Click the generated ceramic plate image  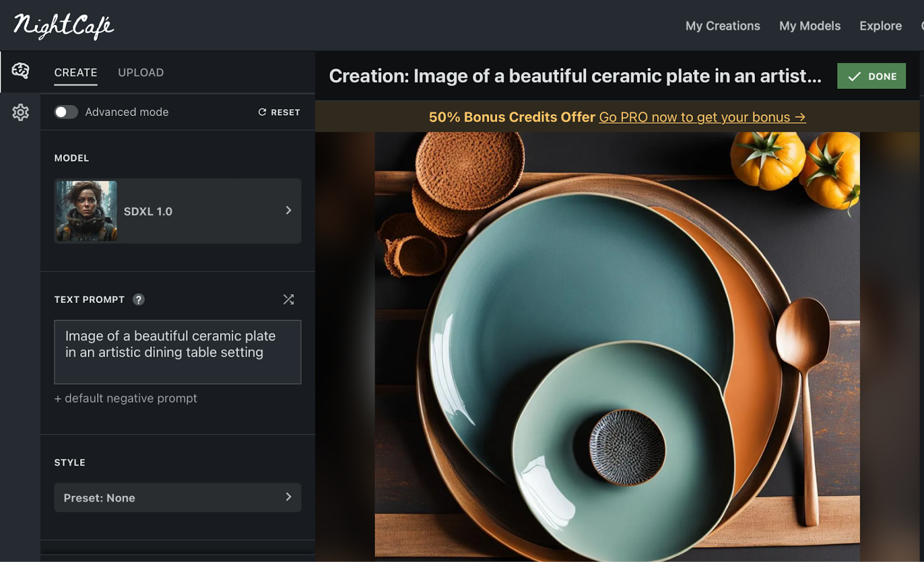pos(617,346)
